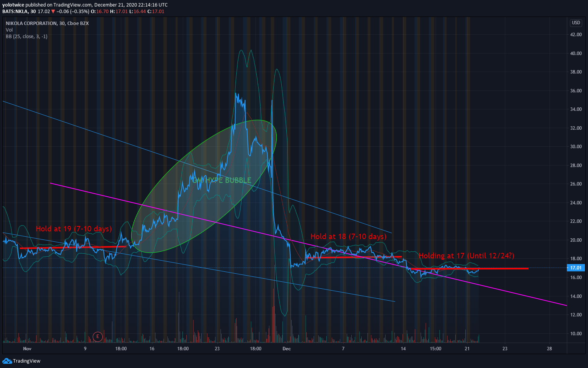Click the 40.00 price axis label
588x368 pixels.
click(576, 54)
